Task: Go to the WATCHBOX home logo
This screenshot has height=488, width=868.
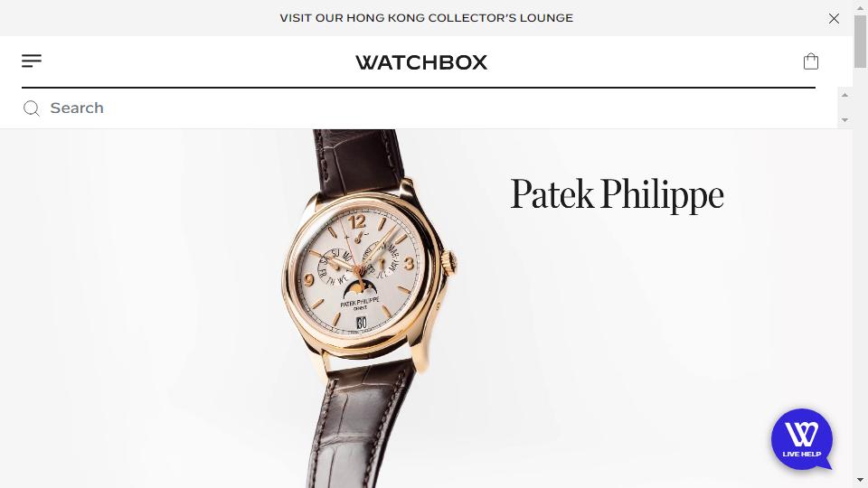Action: (x=421, y=62)
